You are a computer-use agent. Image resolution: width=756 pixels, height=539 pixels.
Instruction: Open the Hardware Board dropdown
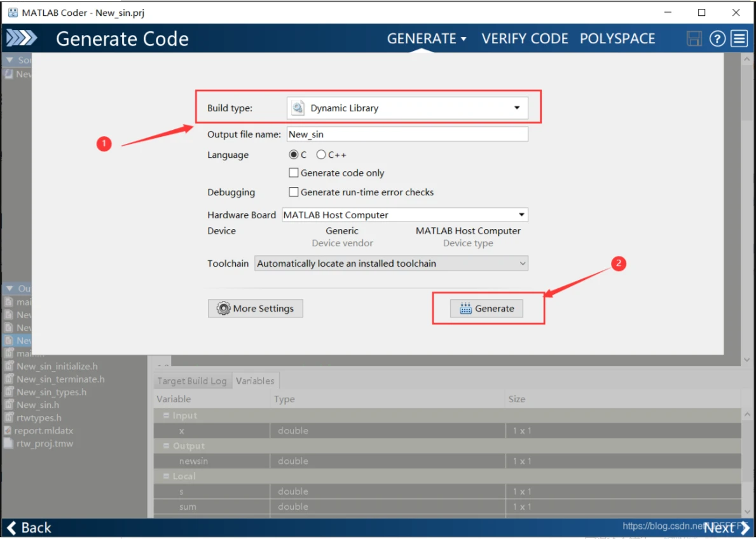coord(405,214)
